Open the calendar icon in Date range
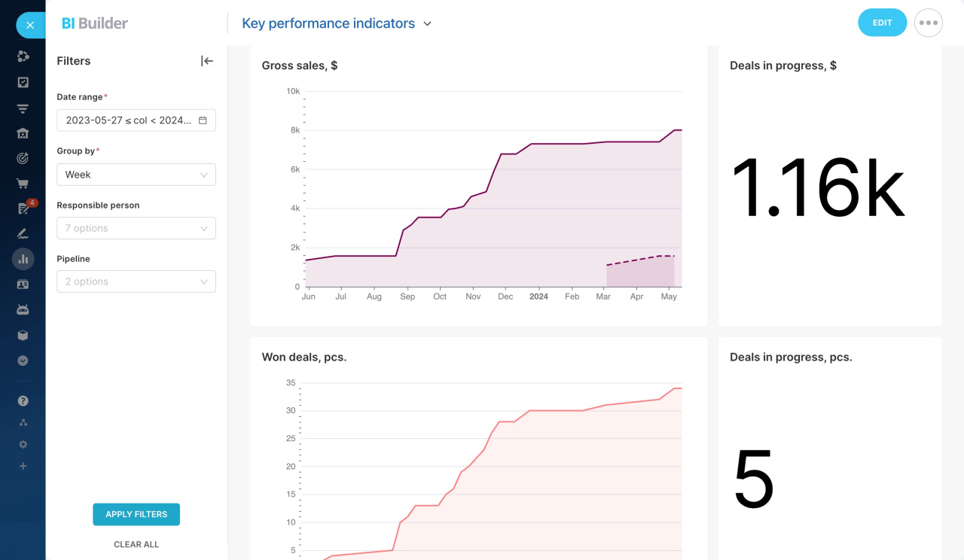Screen dimensions: 964x560 [203, 120]
